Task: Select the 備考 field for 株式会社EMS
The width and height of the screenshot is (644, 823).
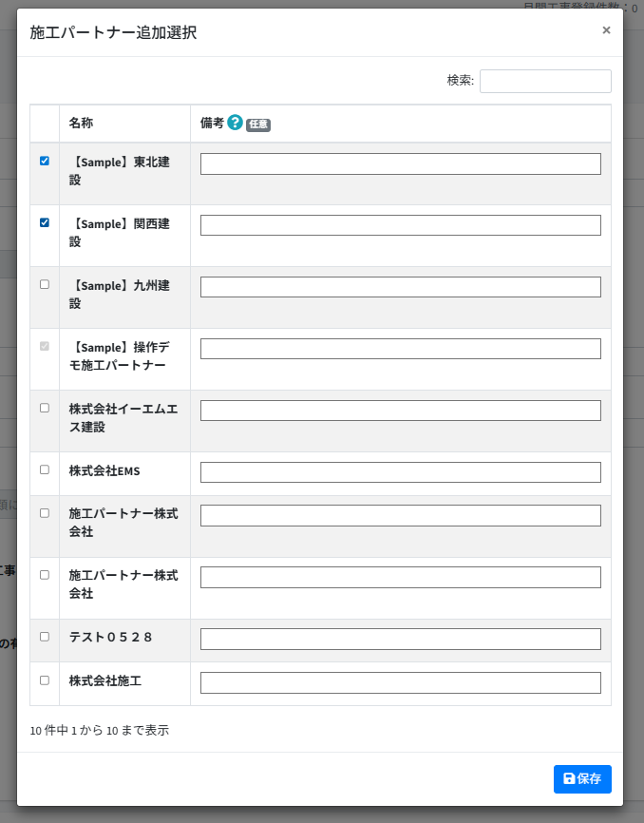Action: [400, 472]
